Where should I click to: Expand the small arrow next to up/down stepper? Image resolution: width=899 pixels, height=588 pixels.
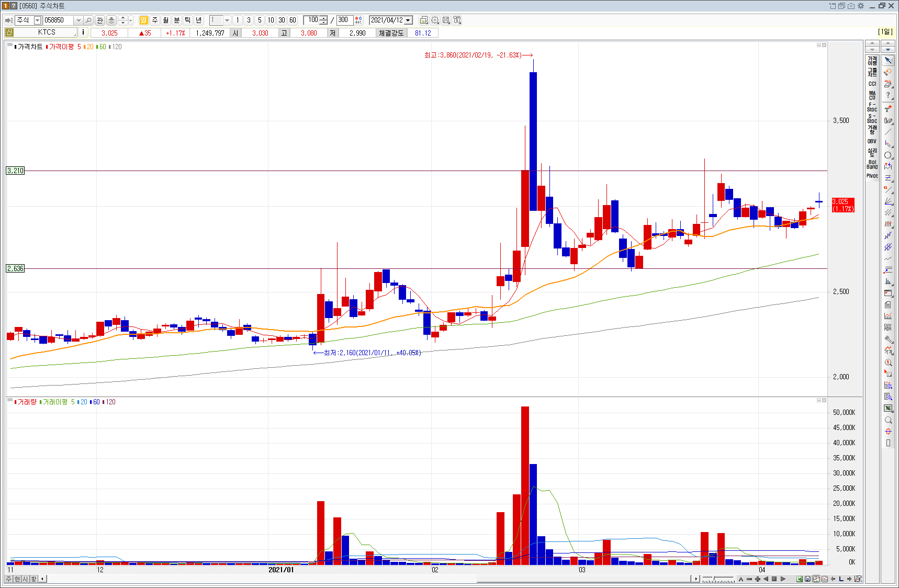(130, 20)
